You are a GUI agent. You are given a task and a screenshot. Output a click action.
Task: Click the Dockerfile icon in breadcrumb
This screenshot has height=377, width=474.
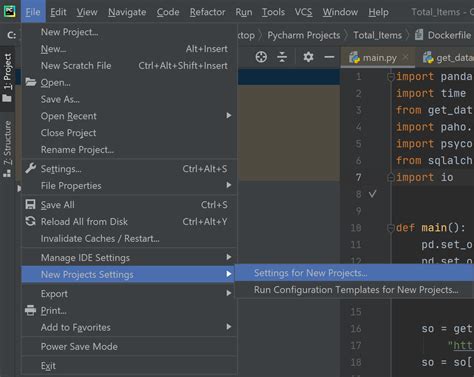click(419, 35)
